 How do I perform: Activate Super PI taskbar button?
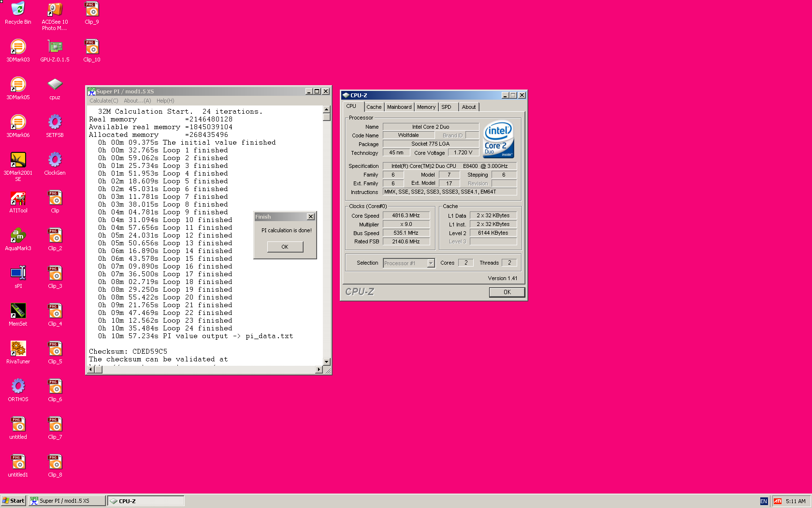pos(67,501)
